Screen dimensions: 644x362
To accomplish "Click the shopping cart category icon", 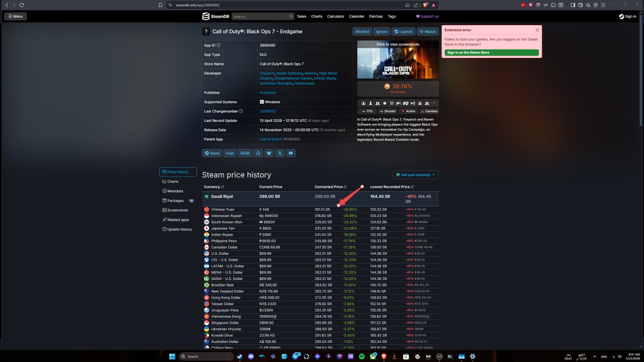I will 391,103.
